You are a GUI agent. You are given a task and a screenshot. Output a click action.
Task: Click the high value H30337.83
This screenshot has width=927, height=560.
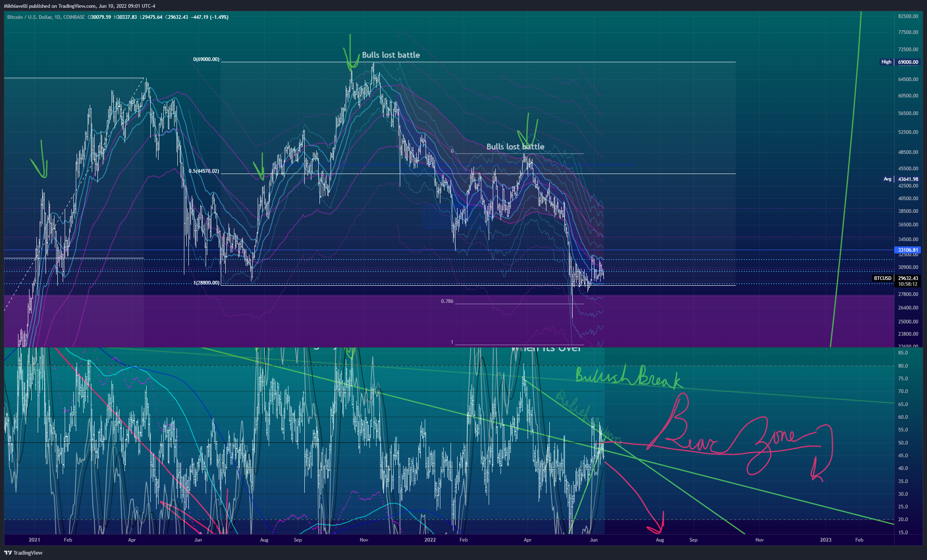click(x=125, y=17)
